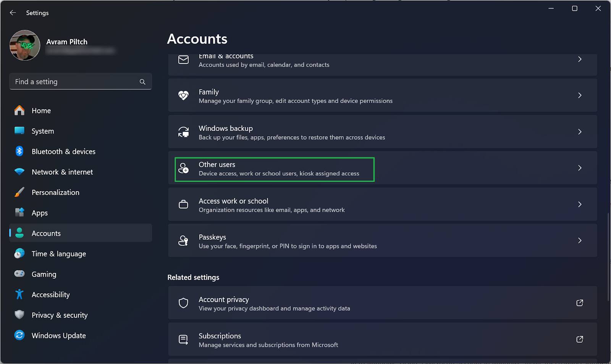The height and width of the screenshot is (364, 611).
Task: Go to Network & internet settings
Action: (x=62, y=172)
